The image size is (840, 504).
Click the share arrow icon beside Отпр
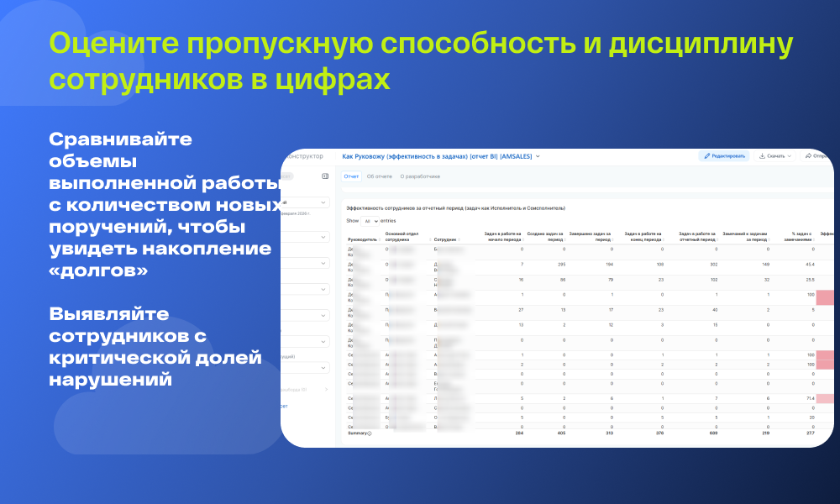pyautogui.click(x=808, y=156)
